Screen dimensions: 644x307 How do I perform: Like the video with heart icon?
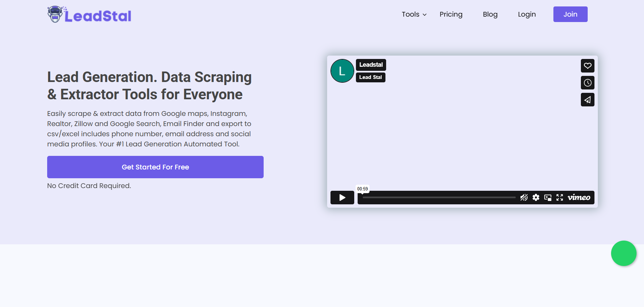pos(587,66)
